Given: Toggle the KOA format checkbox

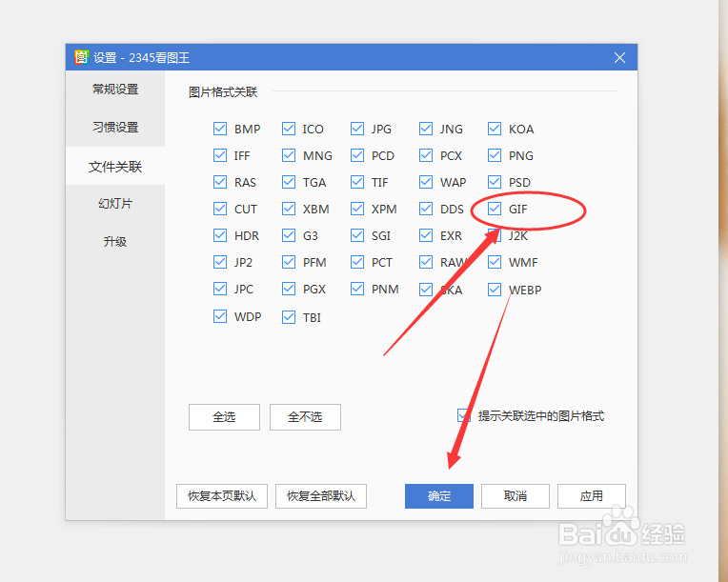Looking at the screenshot, I should (x=495, y=129).
